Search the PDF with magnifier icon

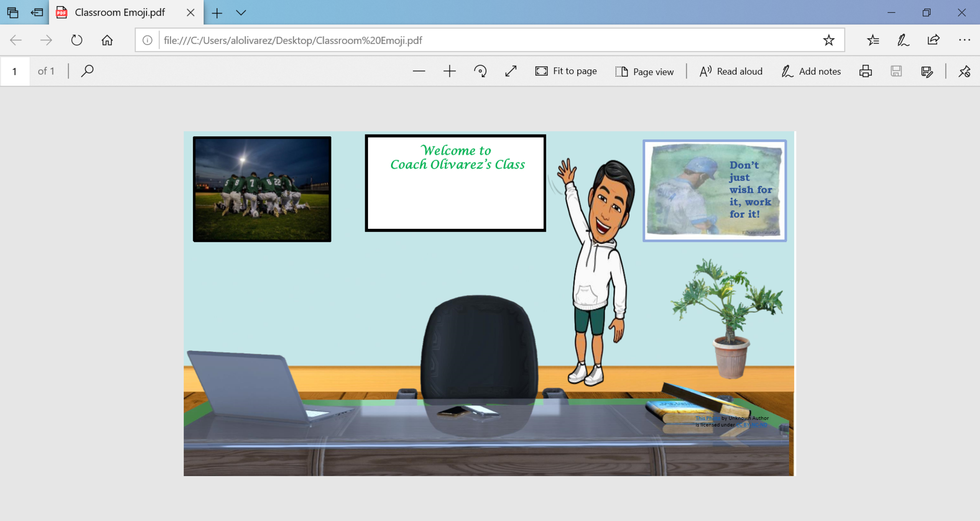coord(87,71)
